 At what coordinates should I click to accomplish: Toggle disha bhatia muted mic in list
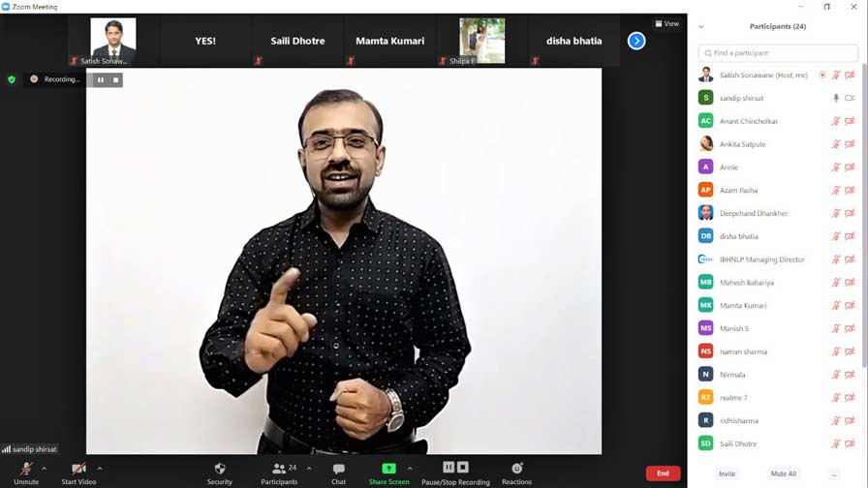836,236
